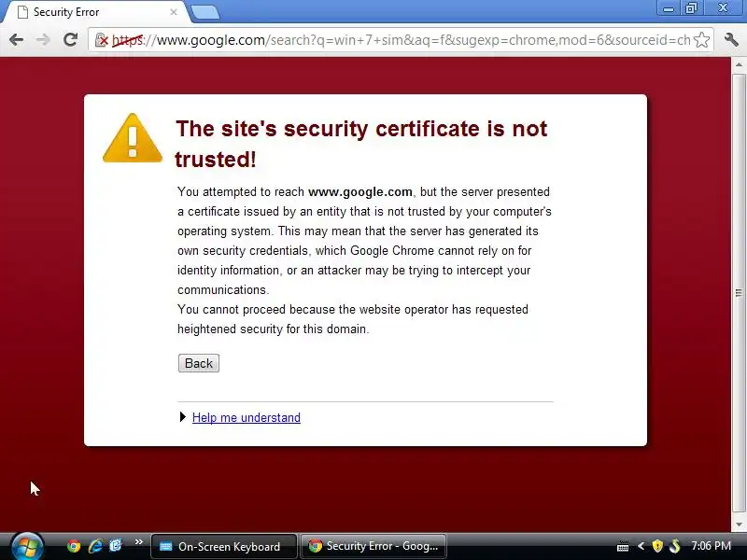747x560 pixels.
Task: Click the certificate not trusted heading
Action: 361,144
